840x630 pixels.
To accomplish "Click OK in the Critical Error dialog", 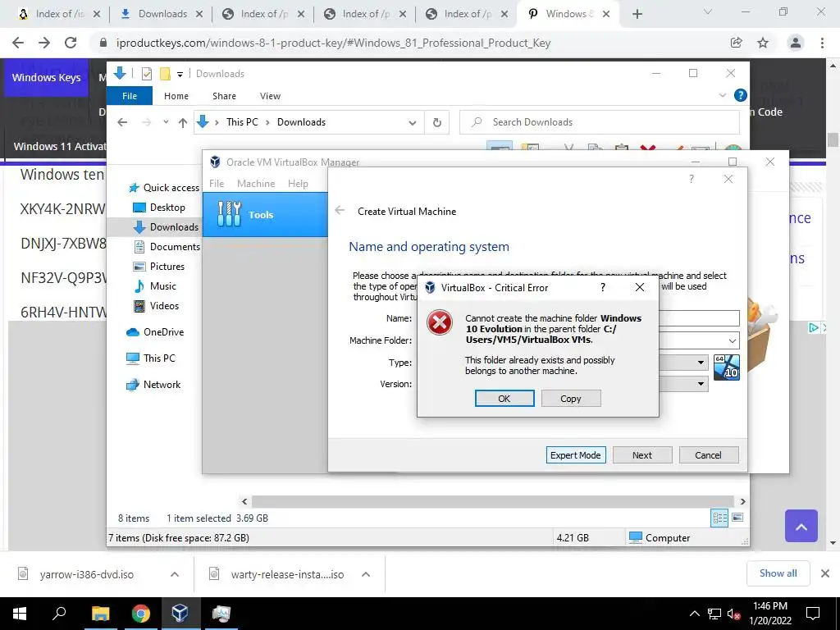I will click(x=504, y=399).
